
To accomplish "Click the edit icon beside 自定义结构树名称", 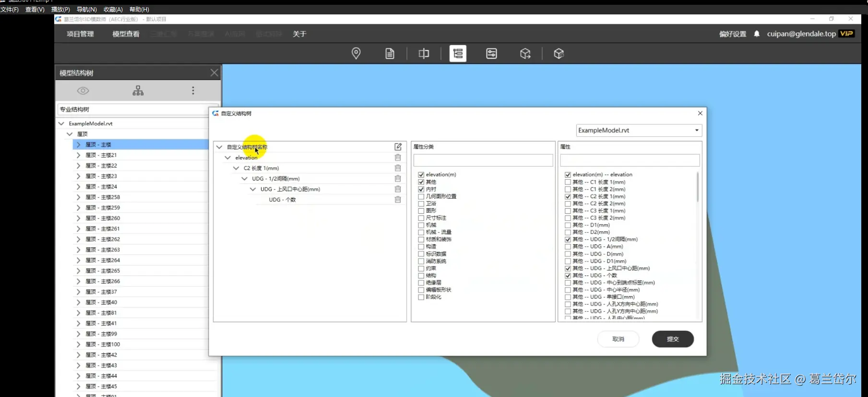I will [x=398, y=147].
